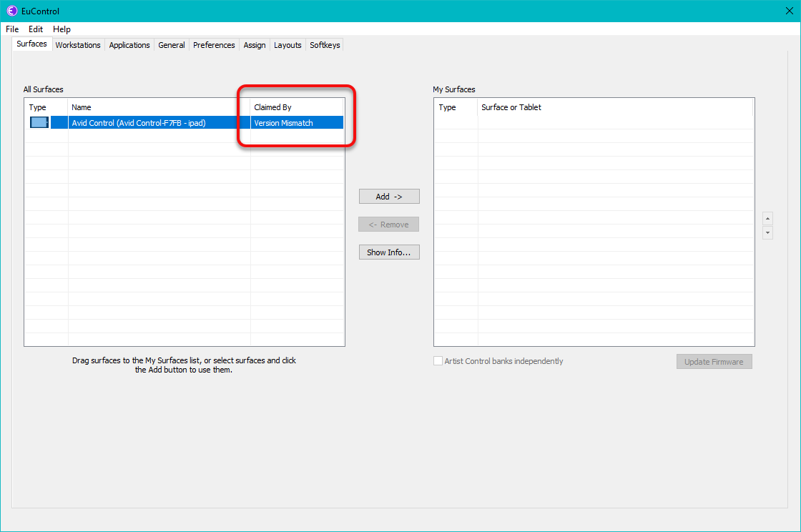Click the move surface up arrow
The image size is (801, 532).
[x=767, y=218]
